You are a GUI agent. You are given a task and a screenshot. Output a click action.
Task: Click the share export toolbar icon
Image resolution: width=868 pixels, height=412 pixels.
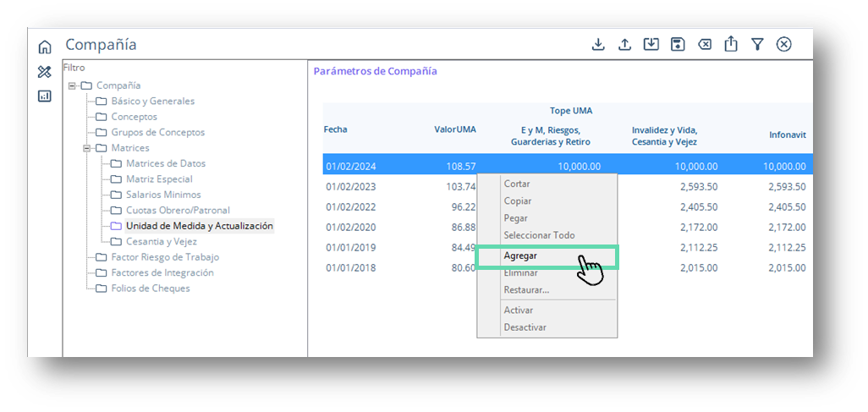click(731, 45)
